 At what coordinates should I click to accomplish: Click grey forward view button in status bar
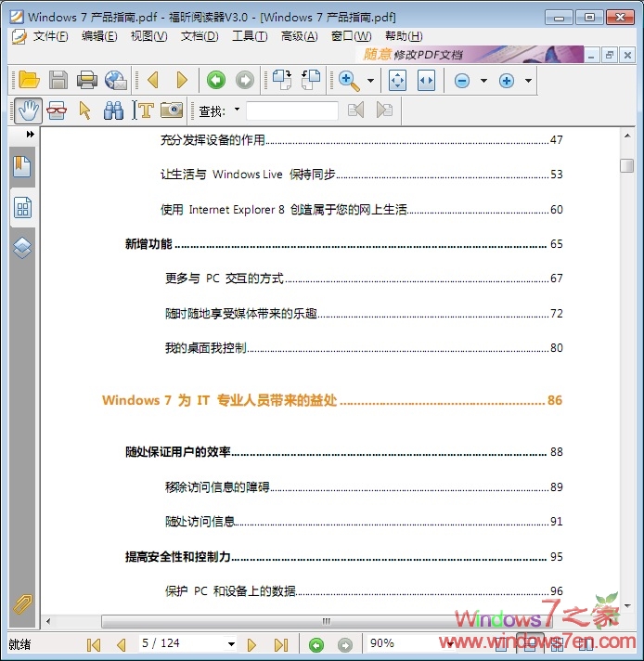[345, 645]
